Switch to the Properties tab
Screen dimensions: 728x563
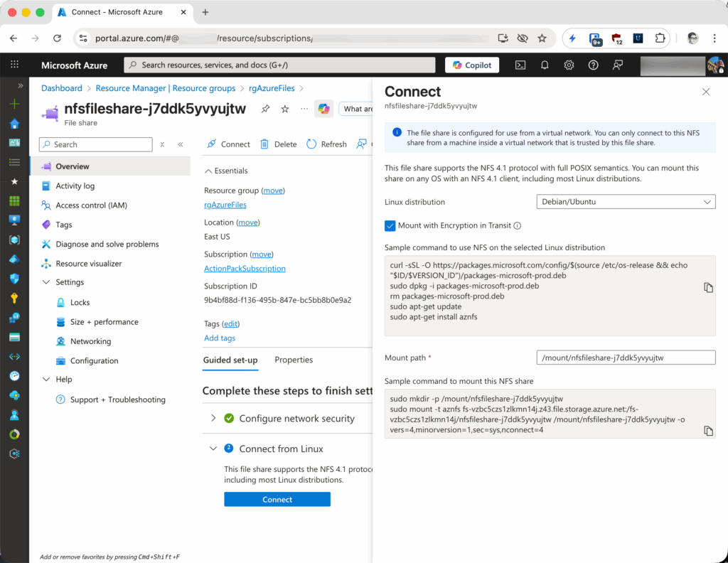294,360
